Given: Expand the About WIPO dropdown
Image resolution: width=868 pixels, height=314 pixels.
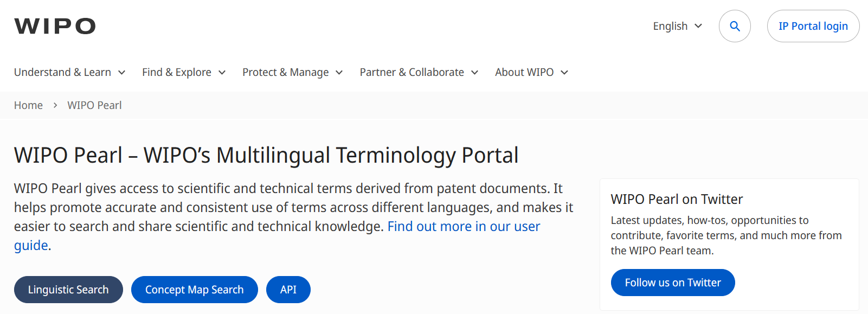Looking at the screenshot, I should pos(531,72).
